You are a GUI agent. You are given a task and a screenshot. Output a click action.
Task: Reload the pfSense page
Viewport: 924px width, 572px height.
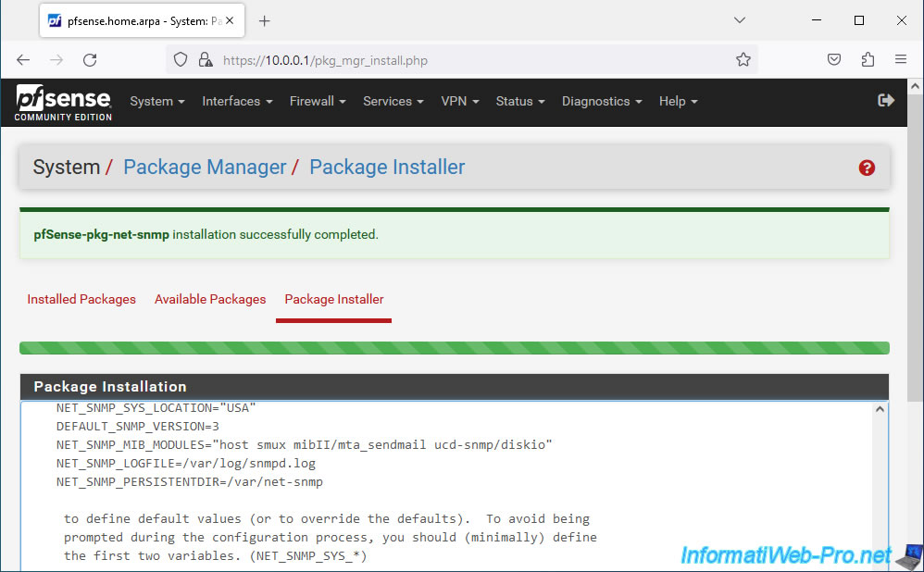click(90, 60)
